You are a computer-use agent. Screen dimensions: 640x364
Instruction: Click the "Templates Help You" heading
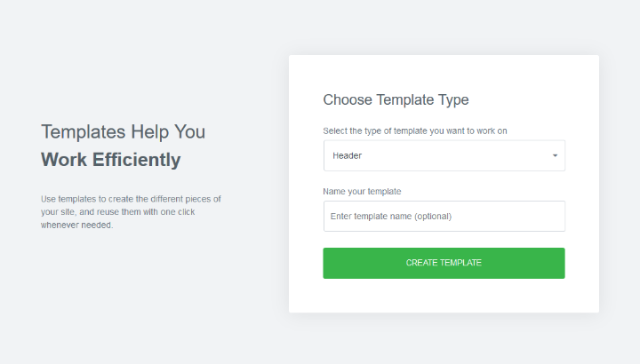click(x=123, y=131)
